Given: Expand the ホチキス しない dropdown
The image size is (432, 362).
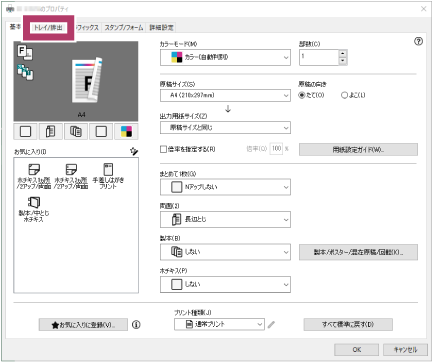Looking at the screenshot, I should tap(225, 284).
